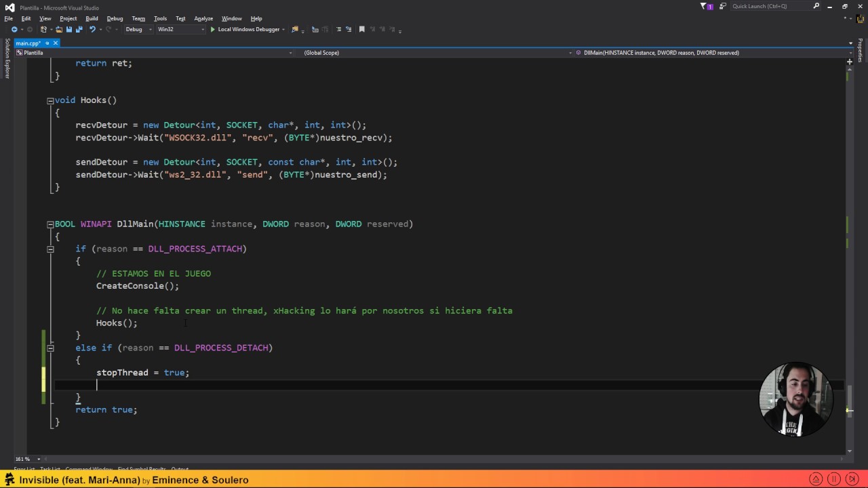This screenshot has width=868, height=488.
Task: Click the feedback icon beside Quick Launch
Action: click(723, 6)
